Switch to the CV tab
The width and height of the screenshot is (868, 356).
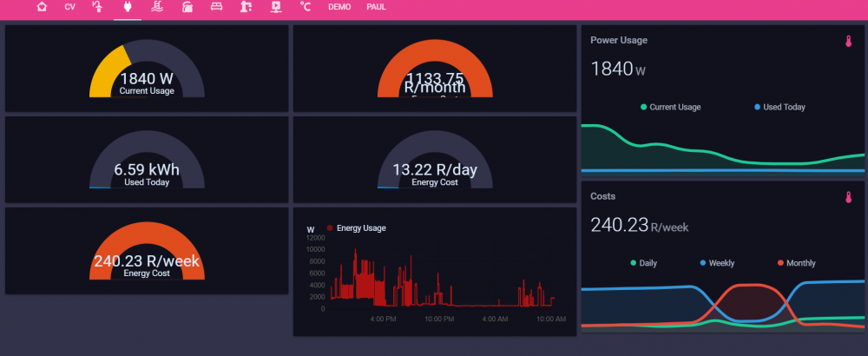(x=69, y=7)
